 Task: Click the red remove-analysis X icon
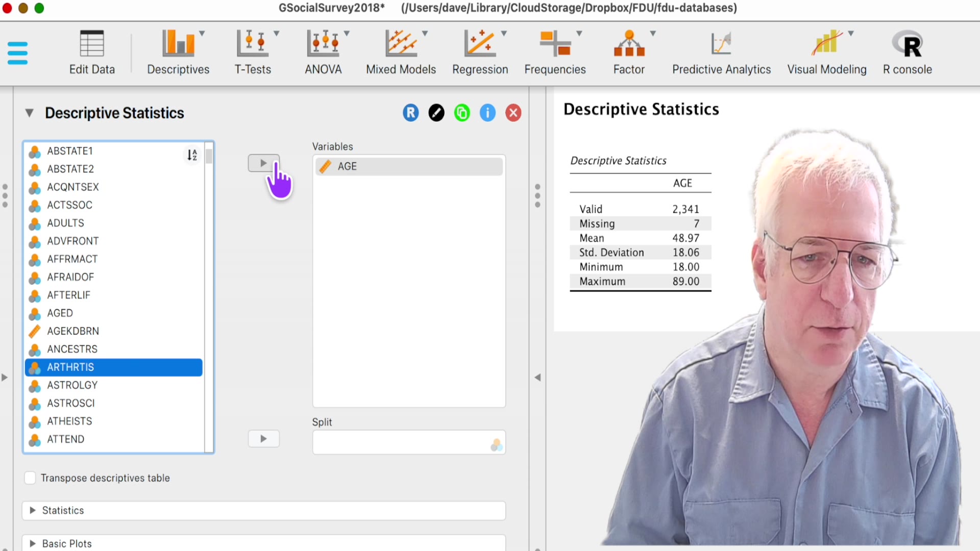513,113
